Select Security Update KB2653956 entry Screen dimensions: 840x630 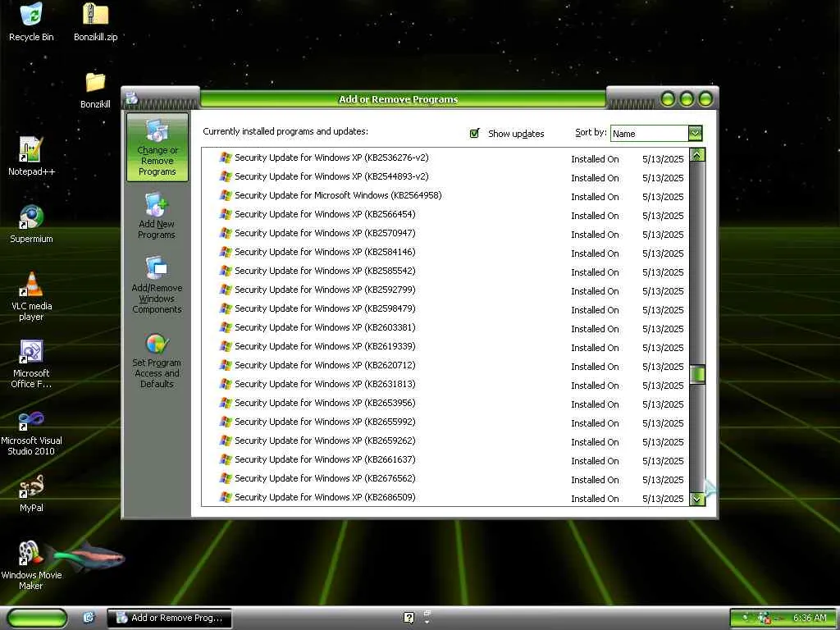[445, 403]
